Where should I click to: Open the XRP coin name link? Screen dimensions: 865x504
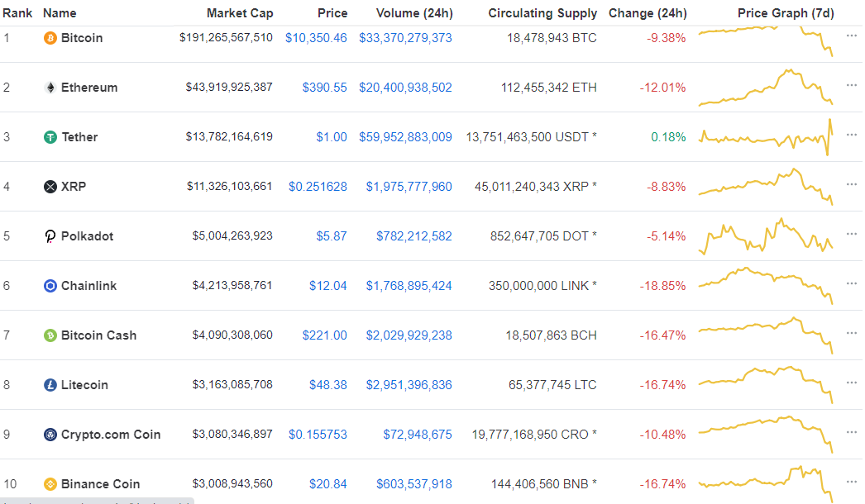coord(74,187)
